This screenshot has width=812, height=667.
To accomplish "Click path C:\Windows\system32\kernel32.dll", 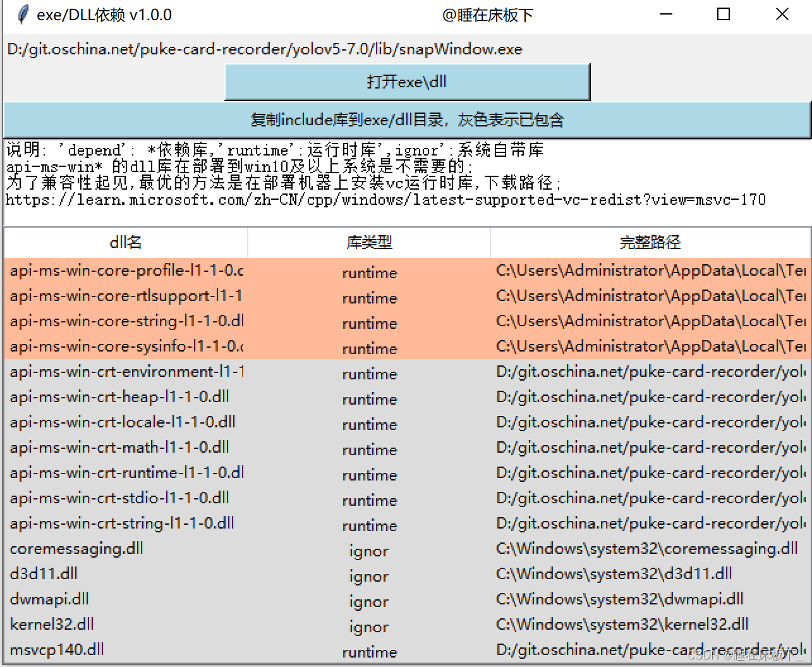I will [x=622, y=625].
